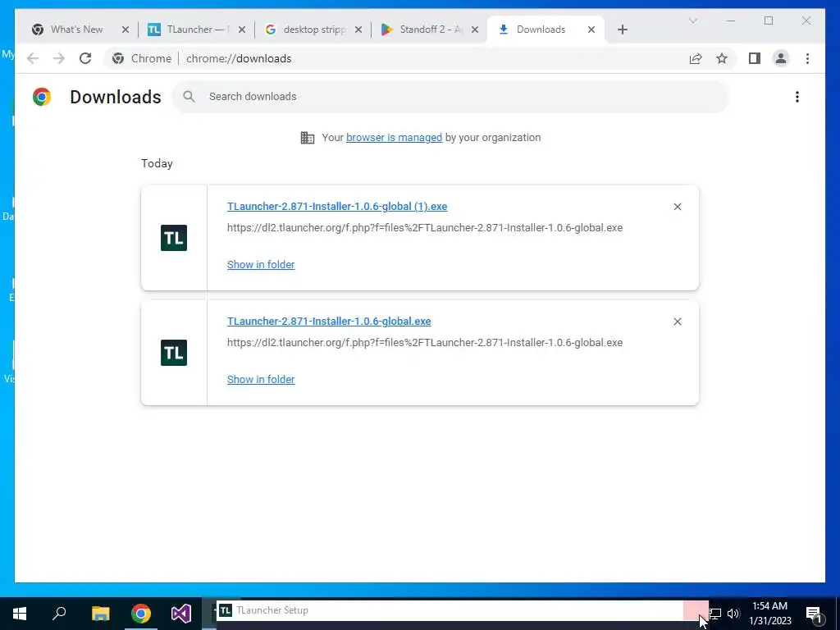This screenshot has height=630, width=840.
Task: Go back to the previous page
Action: pyautogui.click(x=33, y=58)
